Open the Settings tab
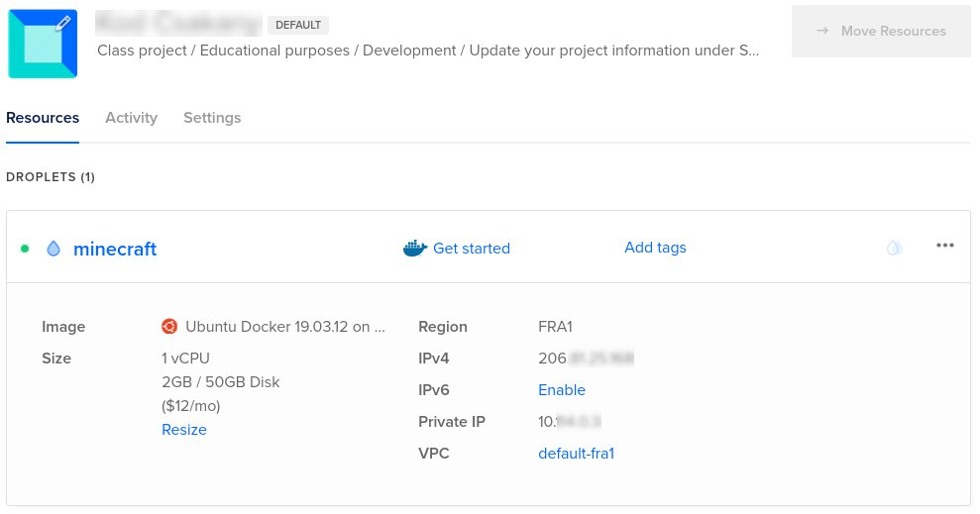This screenshot has height=514, width=980. pyautogui.click(x=212, y=118)
